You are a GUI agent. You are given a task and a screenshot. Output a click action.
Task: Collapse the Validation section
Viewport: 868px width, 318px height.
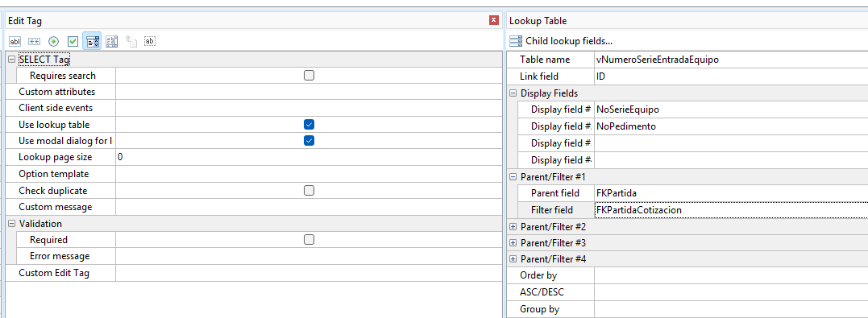11,224
